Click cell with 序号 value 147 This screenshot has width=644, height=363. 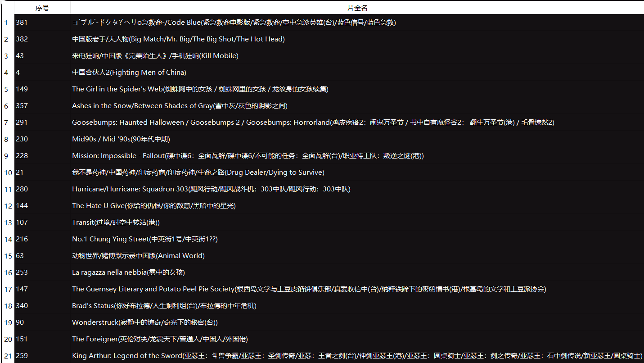click(42, 289)
